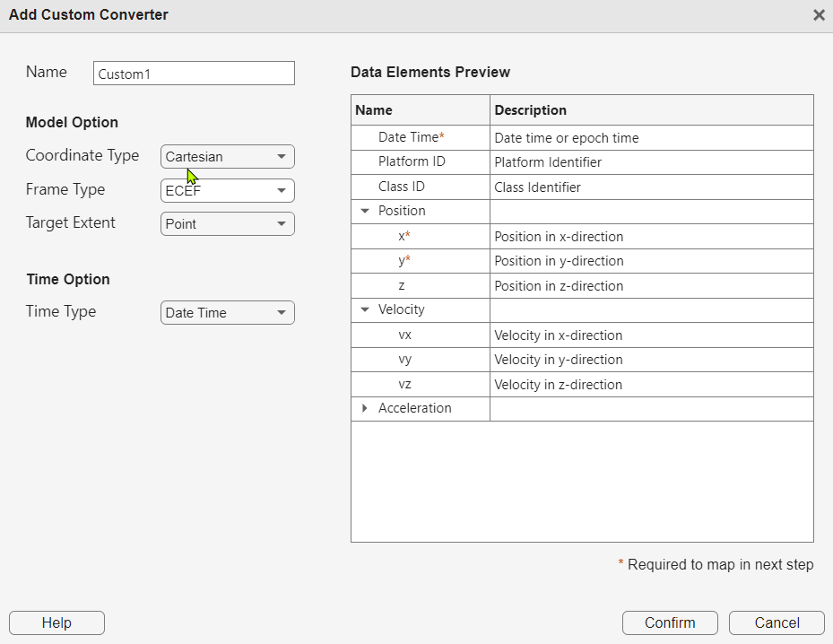This screenshot has width=833, height=644.
Task: Click the Cancel button
Action: pos(777,623)
